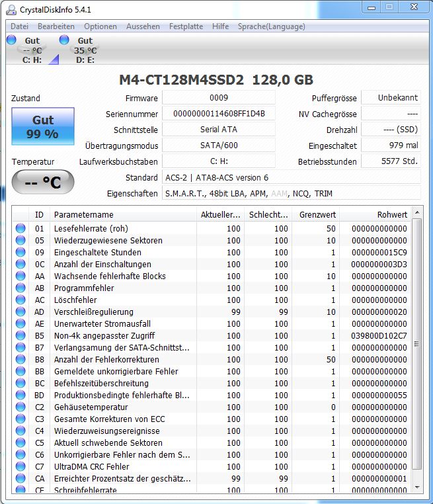The height and width of the screenshot is (504, 433).
Task: Click the ID column header
Action: click(x=39, y=214)
